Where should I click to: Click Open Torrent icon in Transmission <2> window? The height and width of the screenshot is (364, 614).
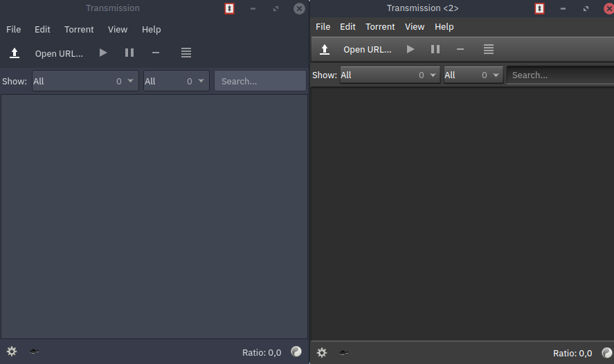coord(325,49)
